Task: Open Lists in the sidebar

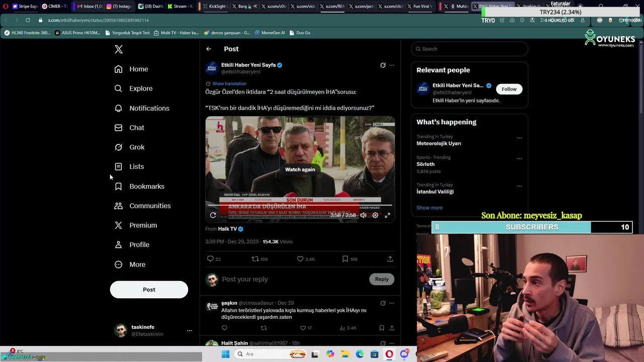Action: [x=129, y=166]
